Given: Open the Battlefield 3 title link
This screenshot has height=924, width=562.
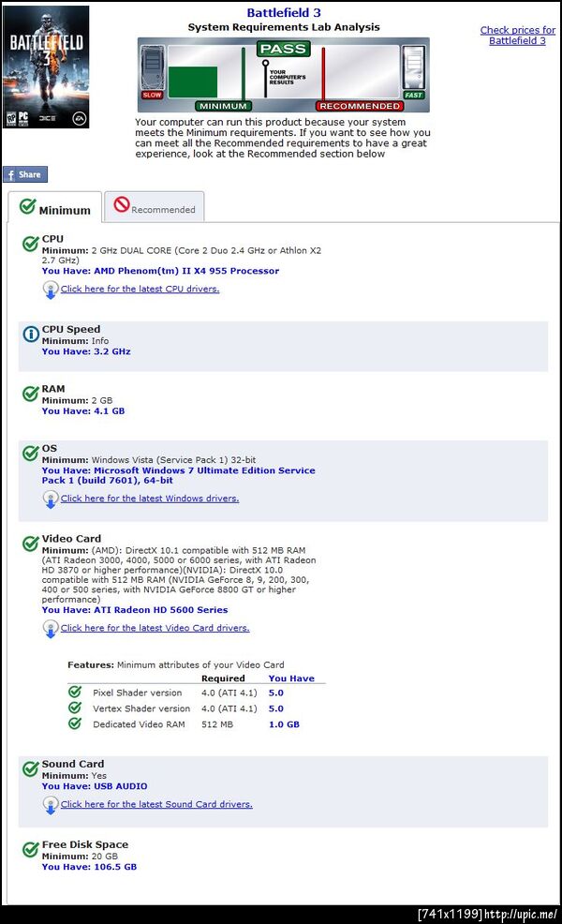Looking at the screenshot, I should coord(284,12).
